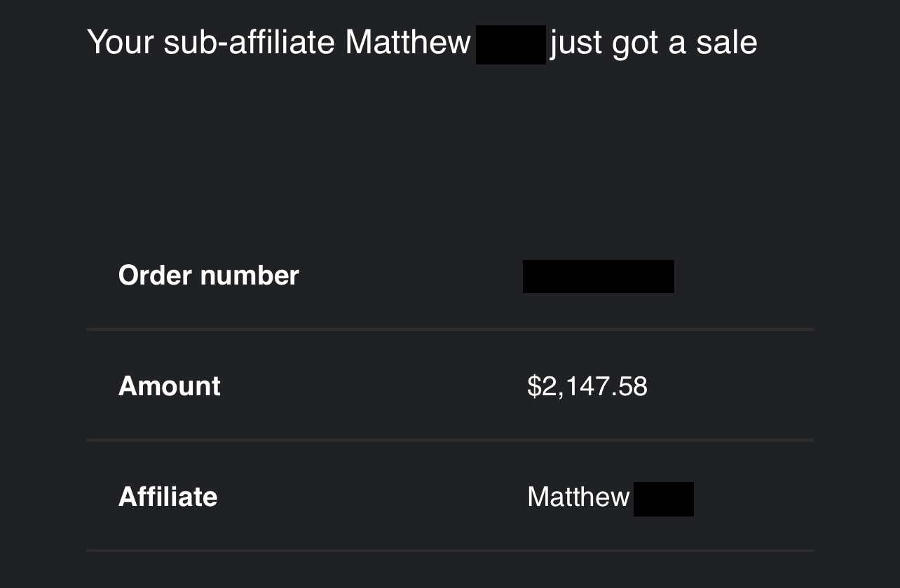Click the divider line beneath the Affiliate row

(450, 550)
